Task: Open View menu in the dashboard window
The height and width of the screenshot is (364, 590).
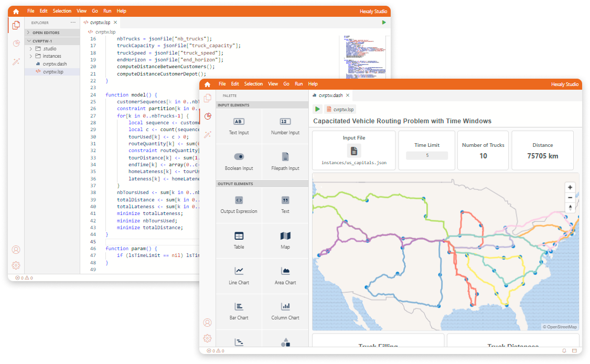Action: pos(273,84)
